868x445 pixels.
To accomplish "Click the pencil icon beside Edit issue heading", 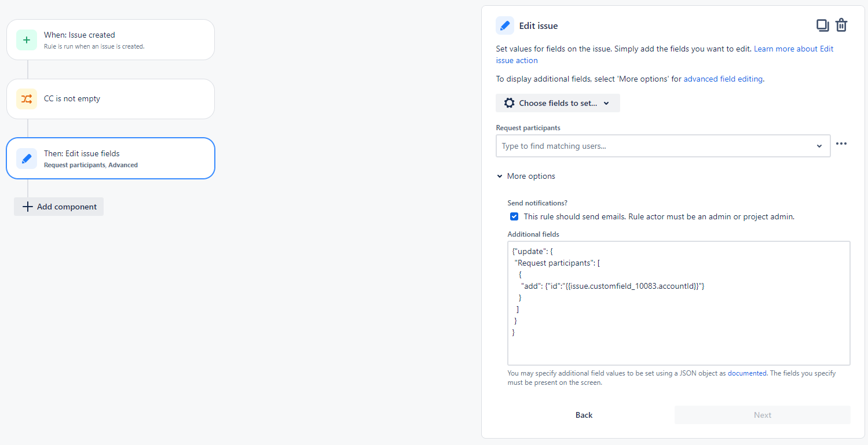I will (504, 25).
